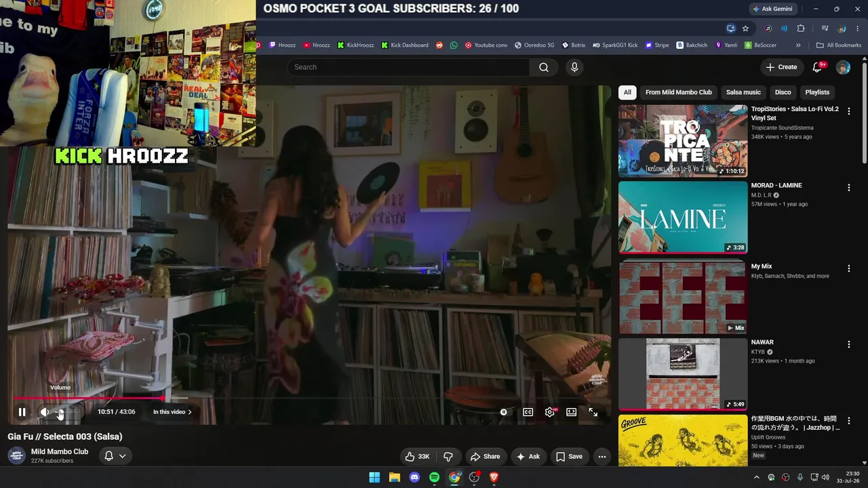Open the Mild Mambo Club channel avatar
868x488 pixels.
click(17, 456)
